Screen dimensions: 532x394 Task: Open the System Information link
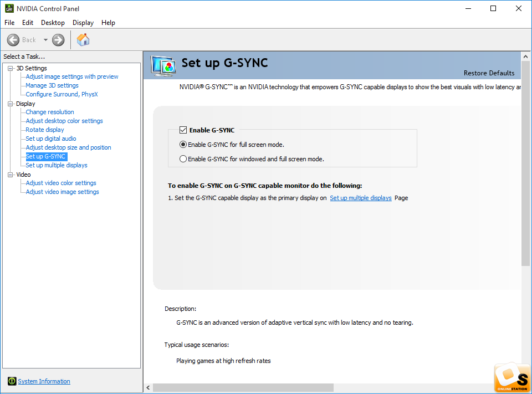44,381
